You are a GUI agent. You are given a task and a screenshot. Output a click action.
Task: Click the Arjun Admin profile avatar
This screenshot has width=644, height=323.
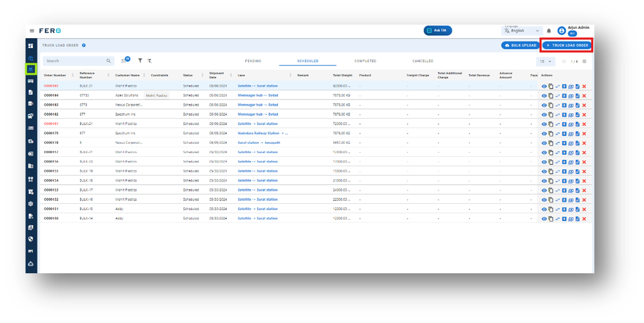click(561, 31)
